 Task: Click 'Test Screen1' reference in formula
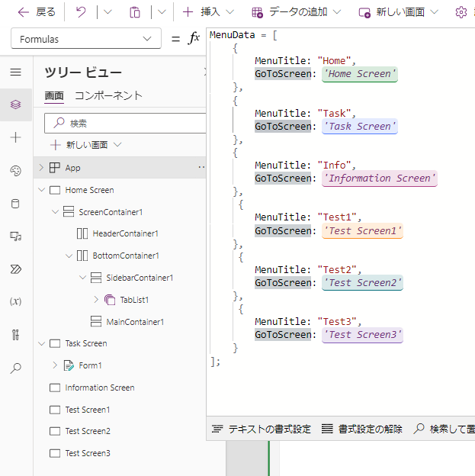362,231
